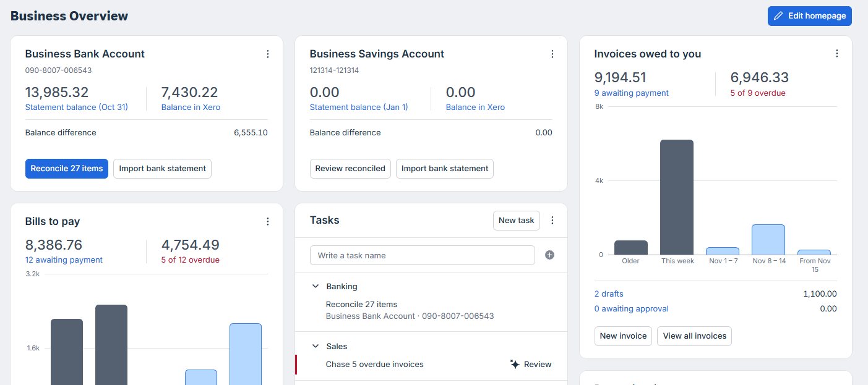868x385 pixels.
Task: Click Edit homepage button
Action: tap(810, 16)
